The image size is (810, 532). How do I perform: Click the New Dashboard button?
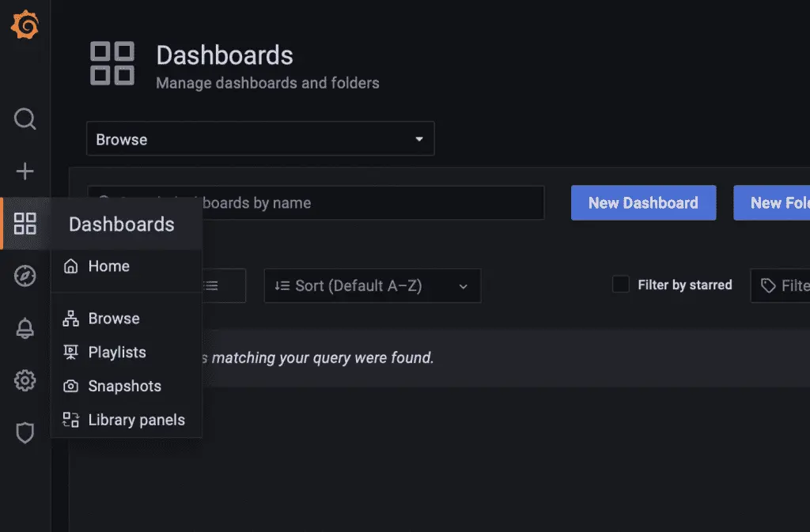tap(643, 203)
